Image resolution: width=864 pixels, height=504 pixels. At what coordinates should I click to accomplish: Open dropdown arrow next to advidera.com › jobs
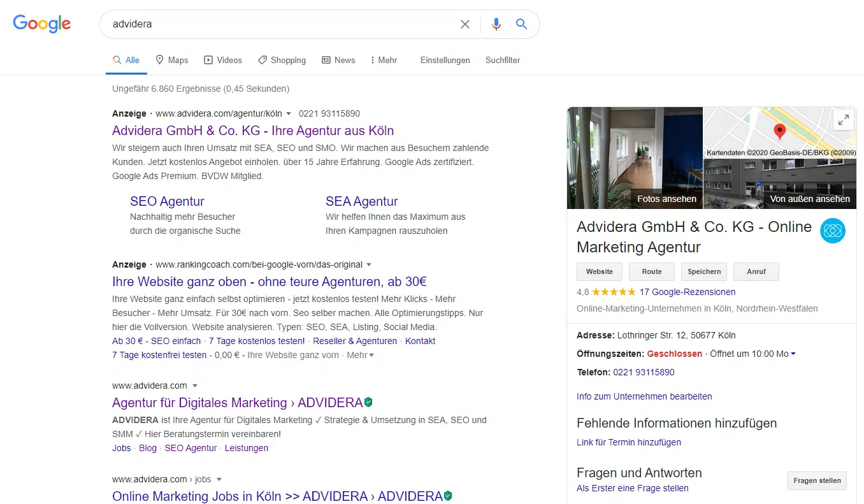(219, 479)
